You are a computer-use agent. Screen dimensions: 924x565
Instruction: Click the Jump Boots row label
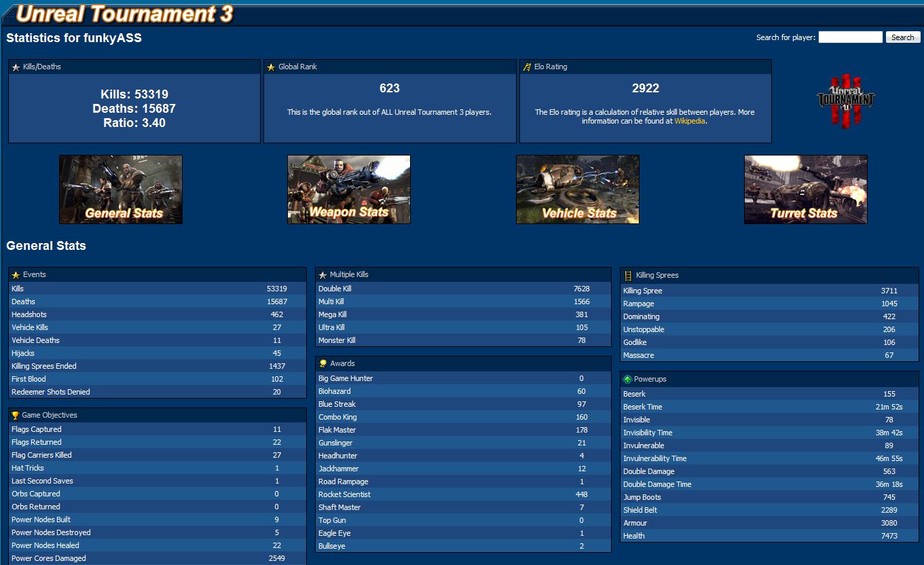pos(642,497)
